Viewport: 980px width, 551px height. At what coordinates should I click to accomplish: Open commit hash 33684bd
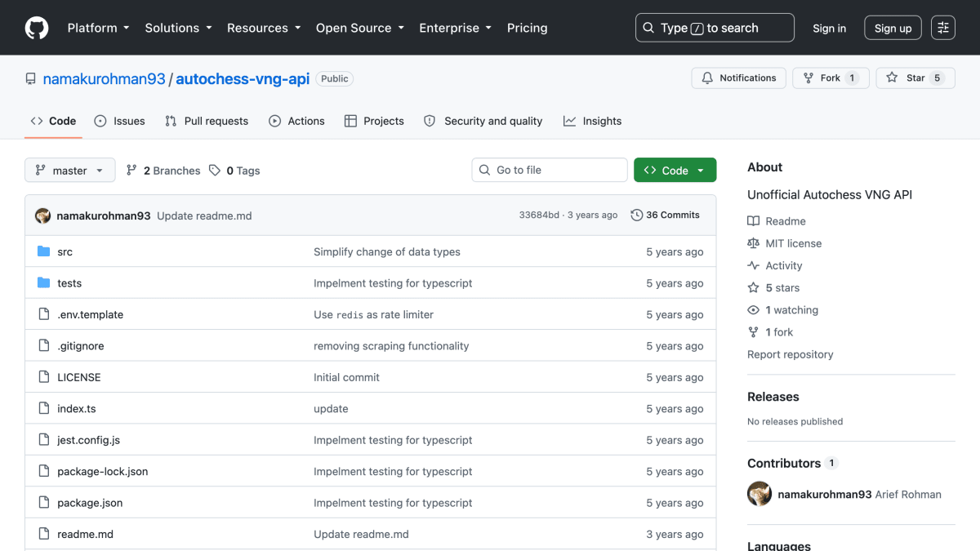point(539,216)
